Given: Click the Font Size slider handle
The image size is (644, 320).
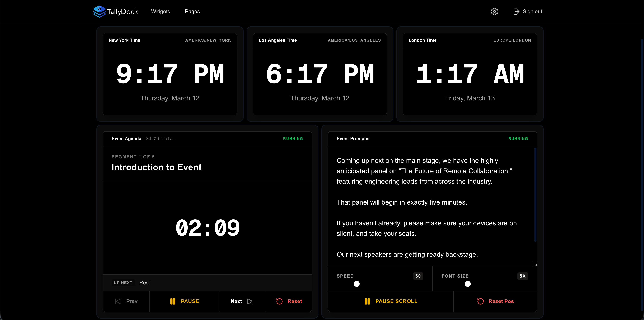Looking at the screenshot, I should (x=468, y=284).
